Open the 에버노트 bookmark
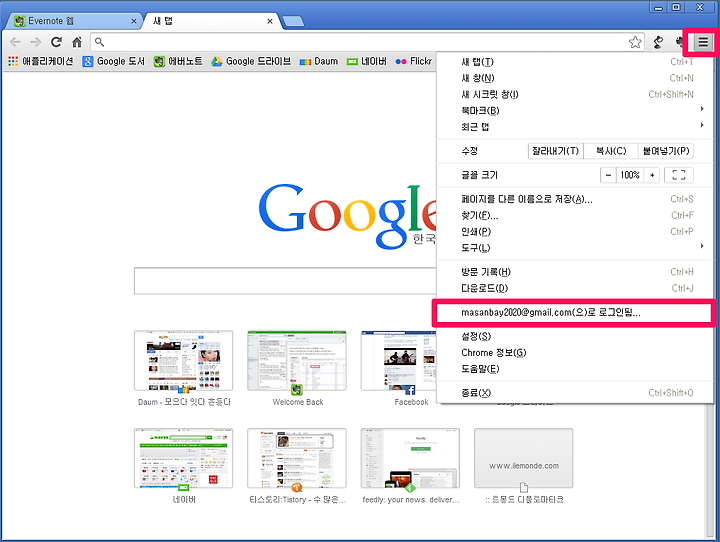 click(x=178, y=61)
